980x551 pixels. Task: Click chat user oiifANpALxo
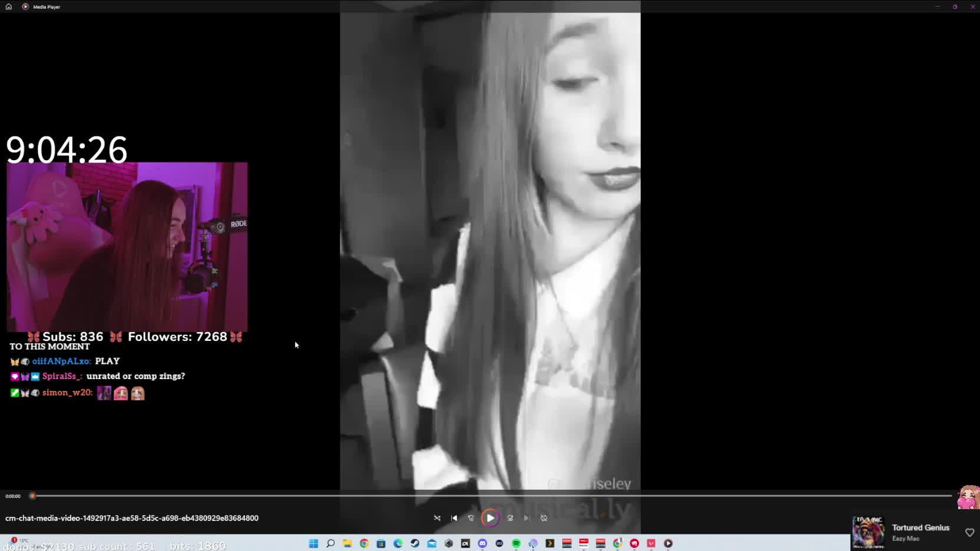(x=61, y=361)
